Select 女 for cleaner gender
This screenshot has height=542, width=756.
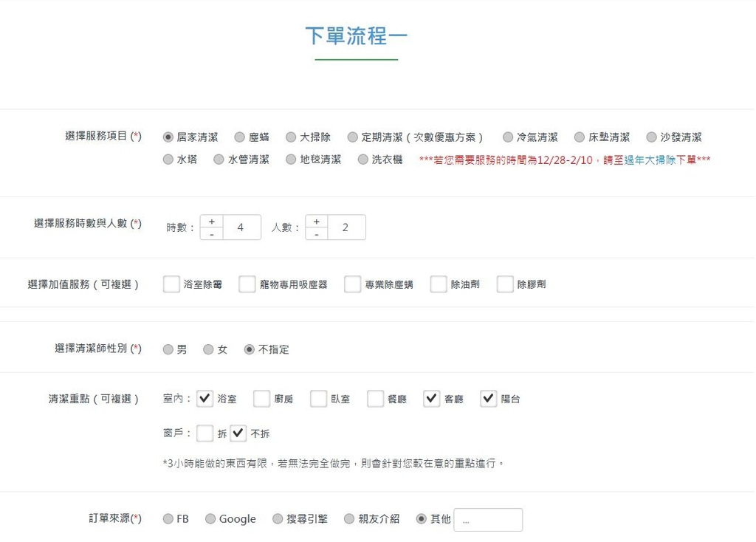tap(207, 349)
